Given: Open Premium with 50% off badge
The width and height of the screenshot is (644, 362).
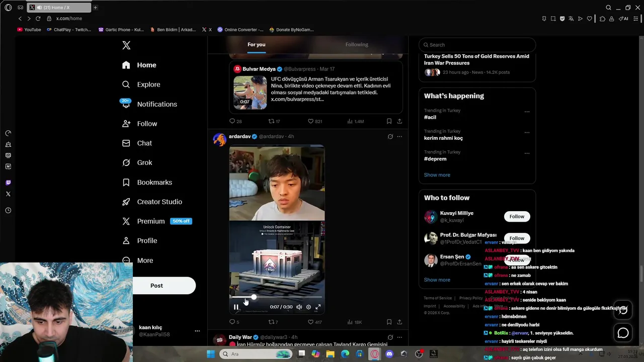Looking at the screenshot, I should coord(156,221).
